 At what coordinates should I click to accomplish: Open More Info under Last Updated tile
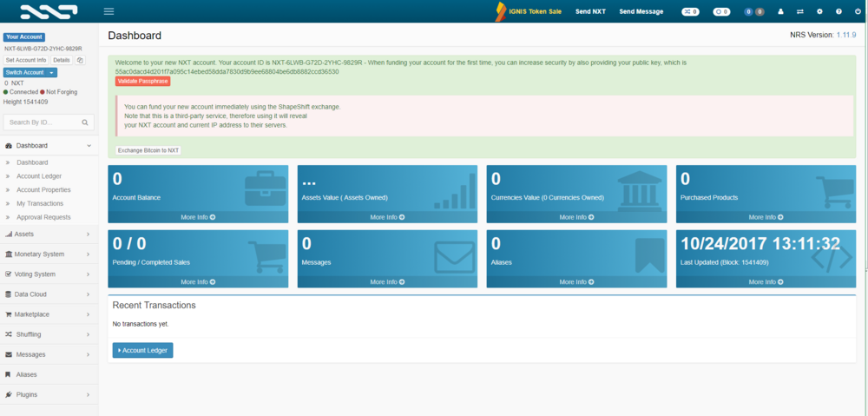point(766,282)
